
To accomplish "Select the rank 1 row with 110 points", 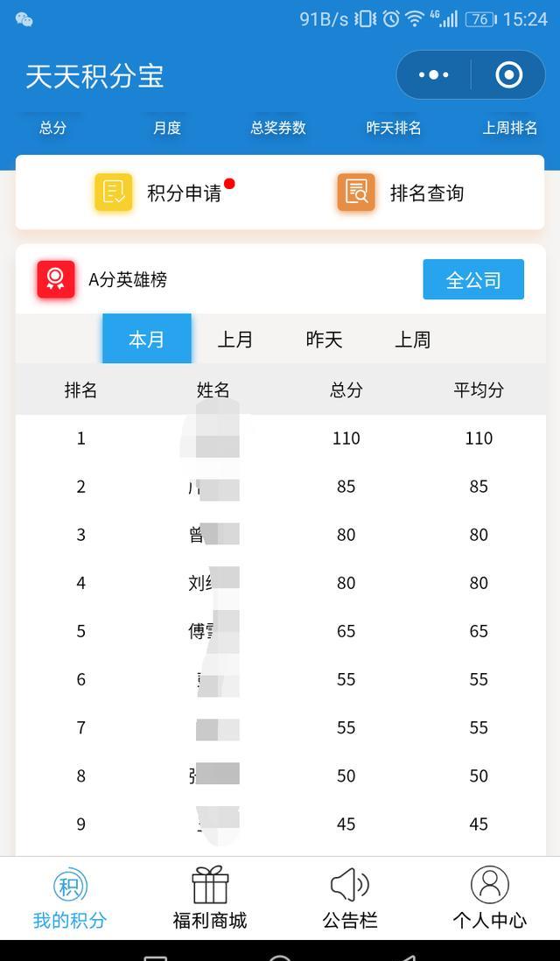I will [x=280, y=438].
